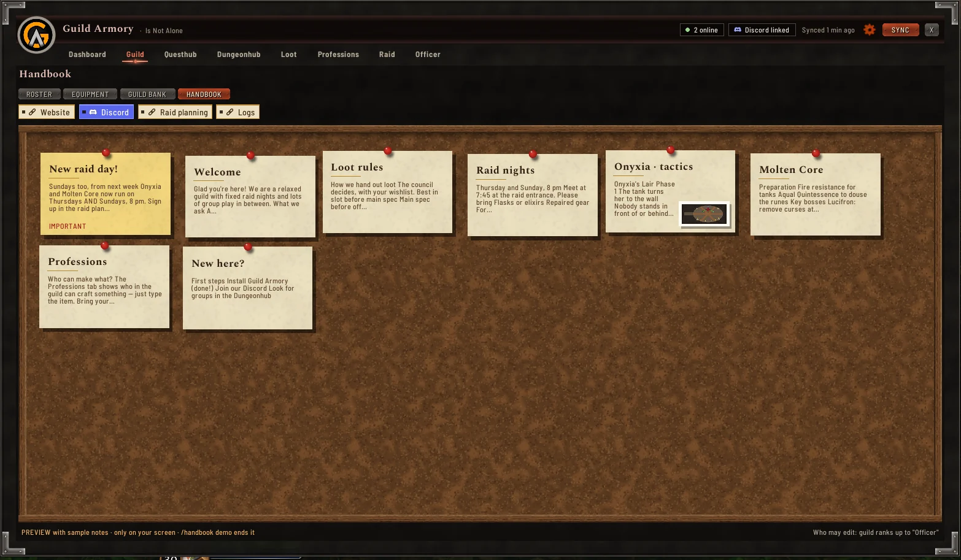The image size is (961, 560).
Task: Click the SYNC button
Action: [900, 29]
